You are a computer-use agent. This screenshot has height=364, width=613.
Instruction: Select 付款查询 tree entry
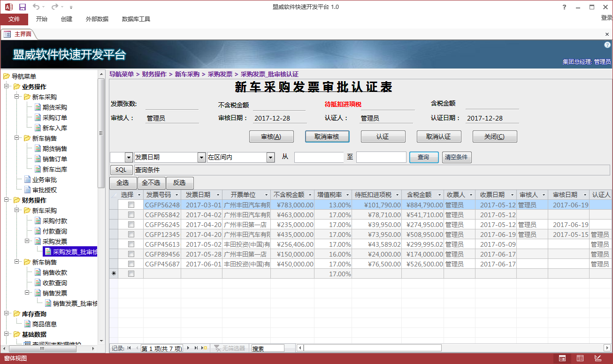[x=55, y=231]
